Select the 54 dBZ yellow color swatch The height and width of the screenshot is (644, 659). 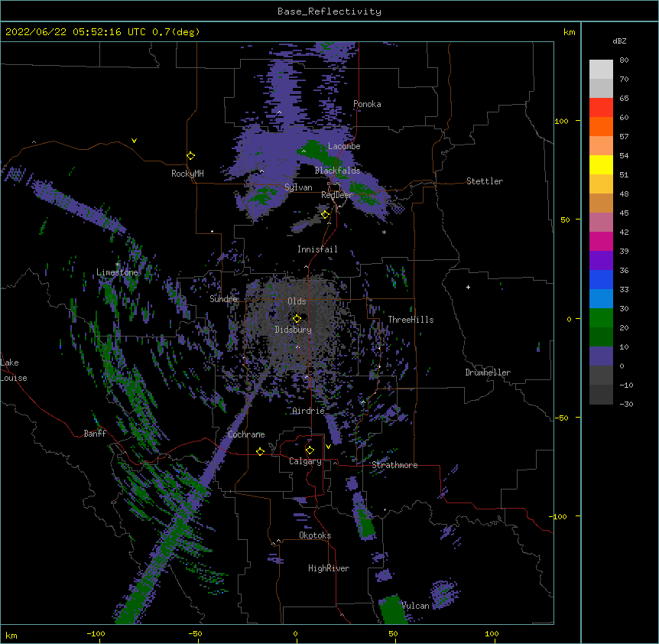coord(601,164)
